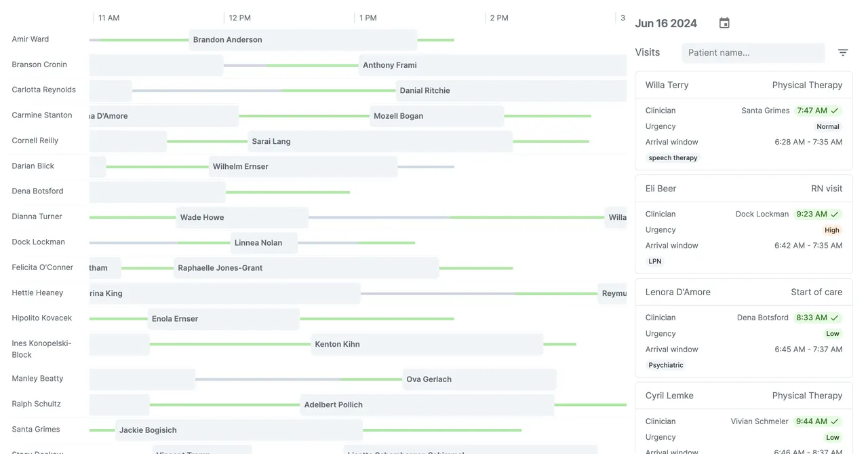Click the speech therapy tag
The width and height of the screenshot is (868, 454).
[x=673, y=158]
